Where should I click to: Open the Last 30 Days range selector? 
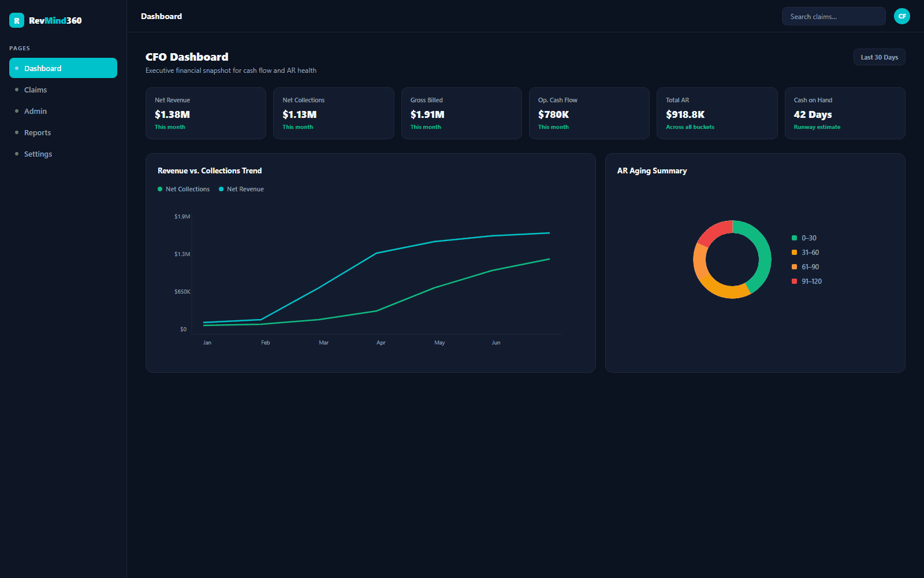click(879, 57)
